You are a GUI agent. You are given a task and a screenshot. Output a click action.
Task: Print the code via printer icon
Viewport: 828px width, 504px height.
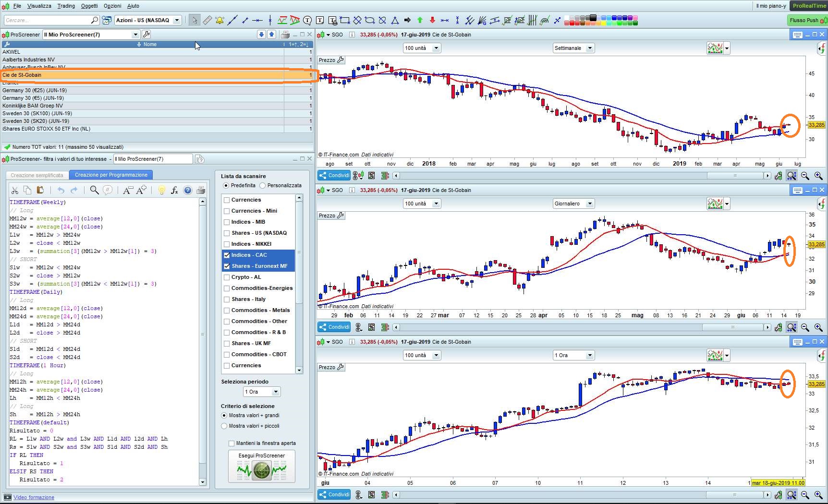click(x=201, y=191)
